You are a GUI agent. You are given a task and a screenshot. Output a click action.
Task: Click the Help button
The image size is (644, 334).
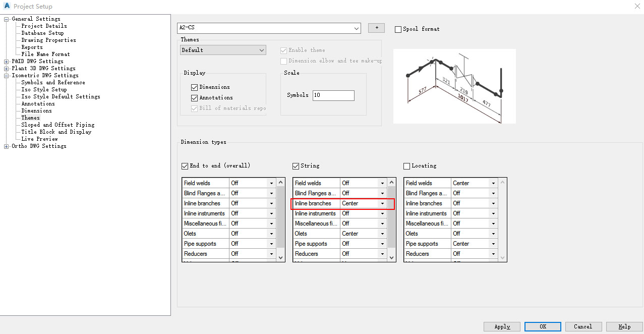pyautogui.click(x=624, y=326)
